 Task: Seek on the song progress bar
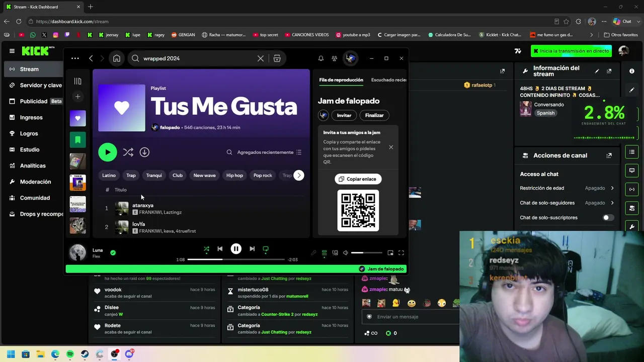coord(236,259)
